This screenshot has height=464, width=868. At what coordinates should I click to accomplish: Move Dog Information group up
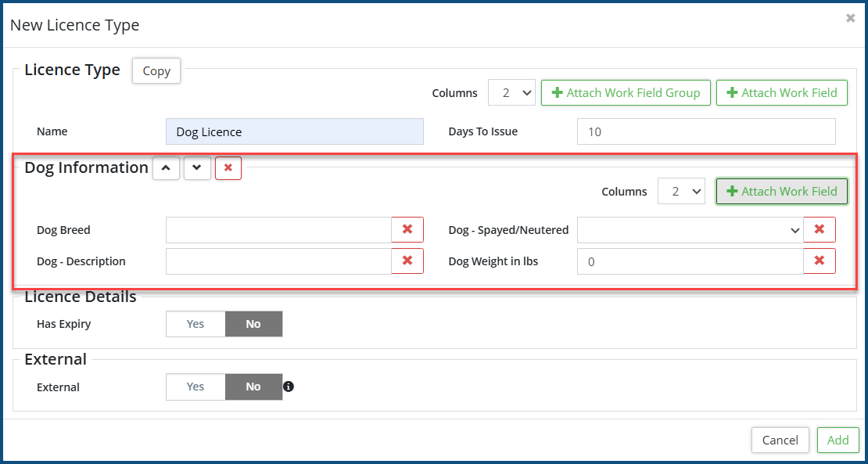point(166,168)
